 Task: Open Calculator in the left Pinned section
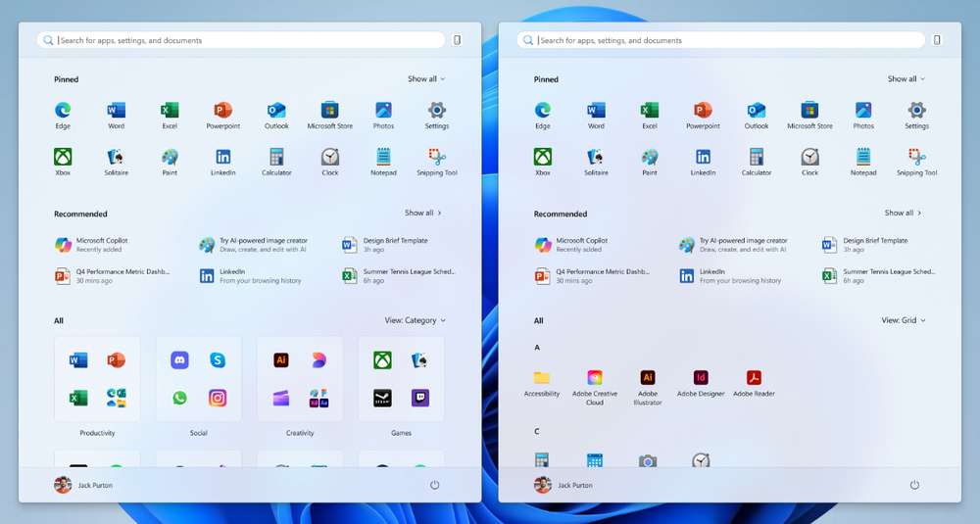(276, 162)
